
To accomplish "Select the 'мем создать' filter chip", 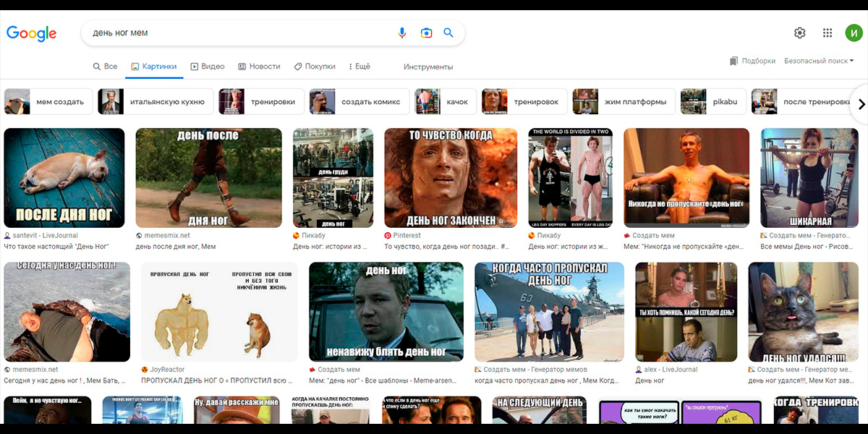I will point(49,102).
